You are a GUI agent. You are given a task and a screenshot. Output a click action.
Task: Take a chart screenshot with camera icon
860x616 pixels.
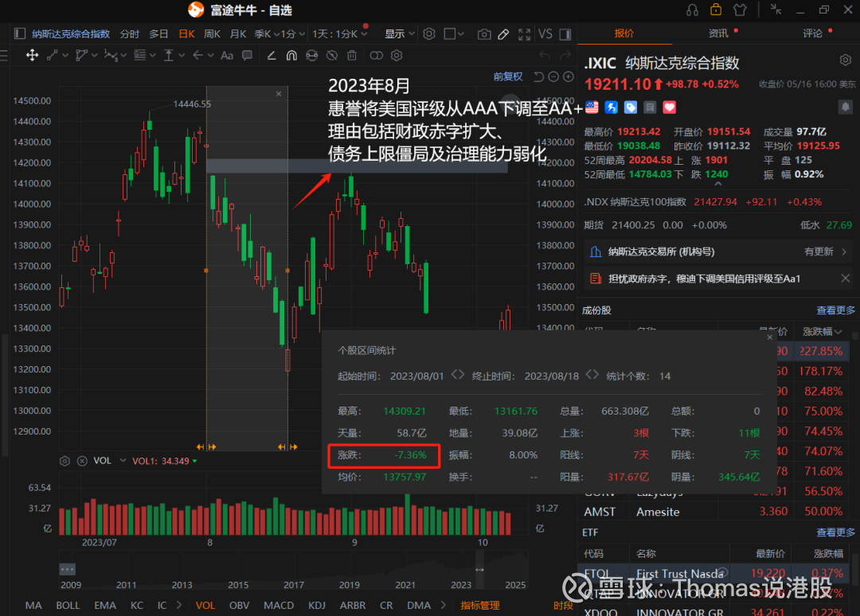point(484,34)
